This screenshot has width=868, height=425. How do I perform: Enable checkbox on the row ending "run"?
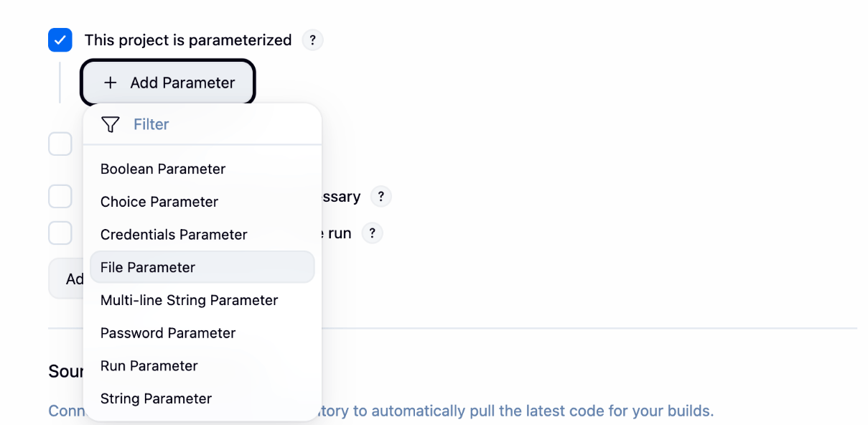tap(60, 233)
